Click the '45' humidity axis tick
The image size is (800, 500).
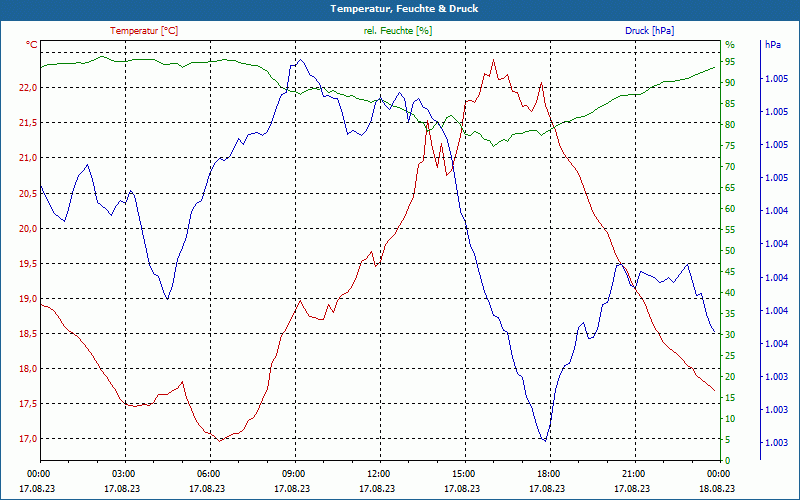[x=730, y=272]
